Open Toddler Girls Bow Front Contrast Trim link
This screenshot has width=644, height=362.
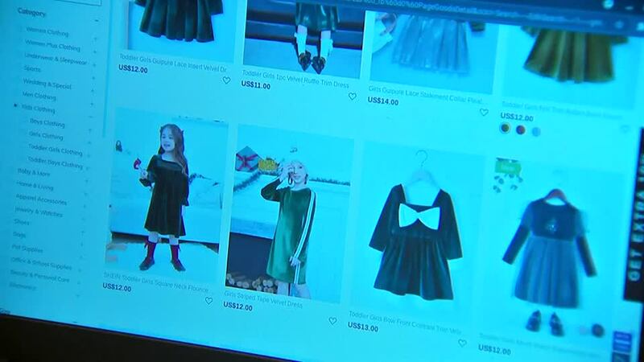(x=405, y=323)
